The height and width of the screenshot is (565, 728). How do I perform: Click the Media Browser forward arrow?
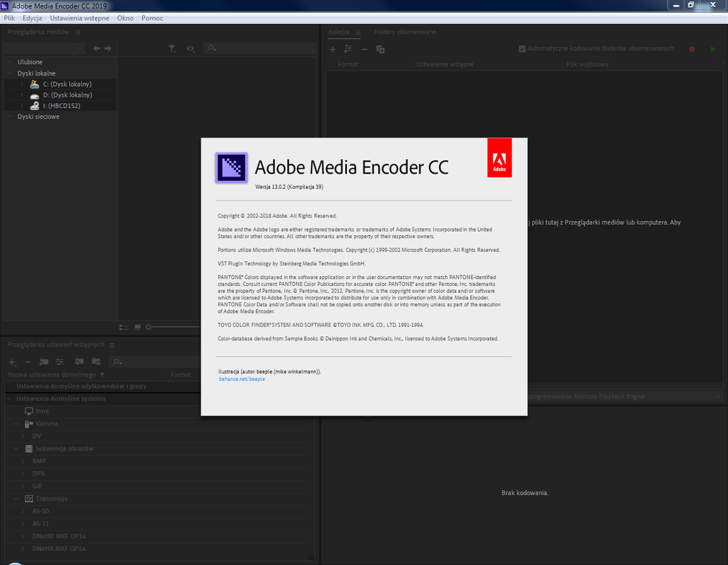(x=107, y=48)
